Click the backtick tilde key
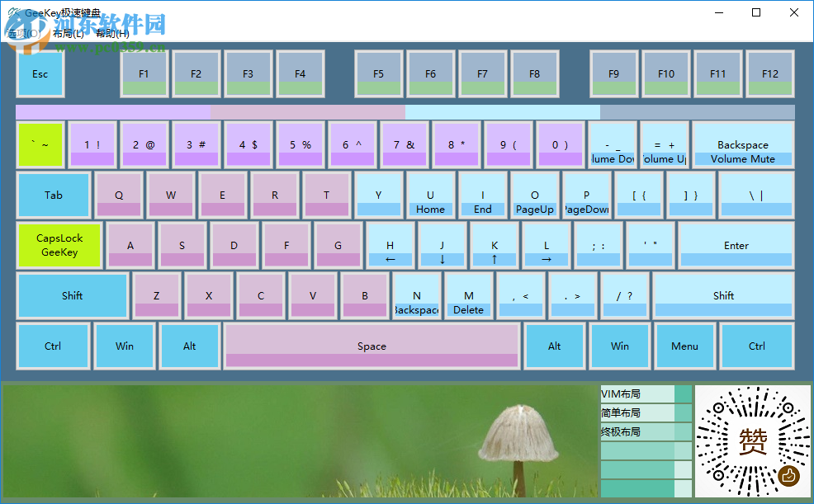The width and height of the screenshot is (814, 504). [x=40, y=144]
